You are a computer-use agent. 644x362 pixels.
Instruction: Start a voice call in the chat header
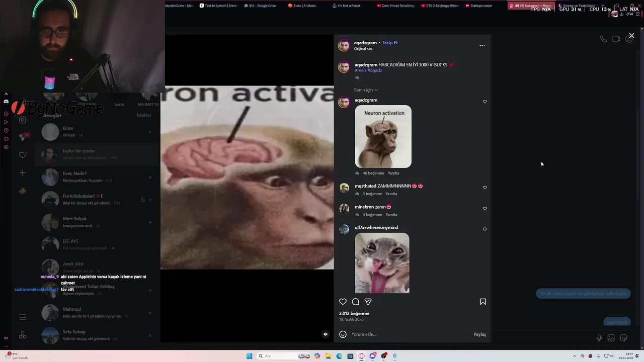pos(603,39)
